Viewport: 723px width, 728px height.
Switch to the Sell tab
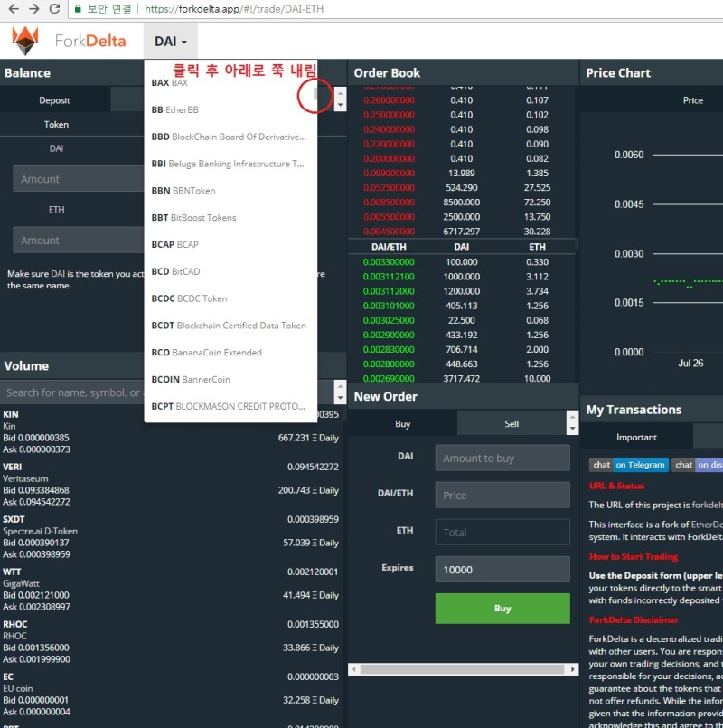pyautogui.click(x=512, y=423)
